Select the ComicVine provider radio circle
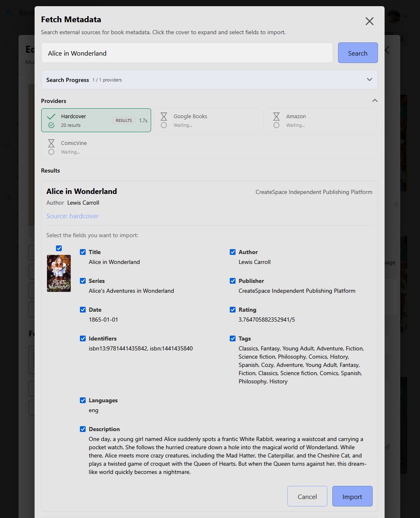This screenshot has height=518, width=420. coord(51,152)
